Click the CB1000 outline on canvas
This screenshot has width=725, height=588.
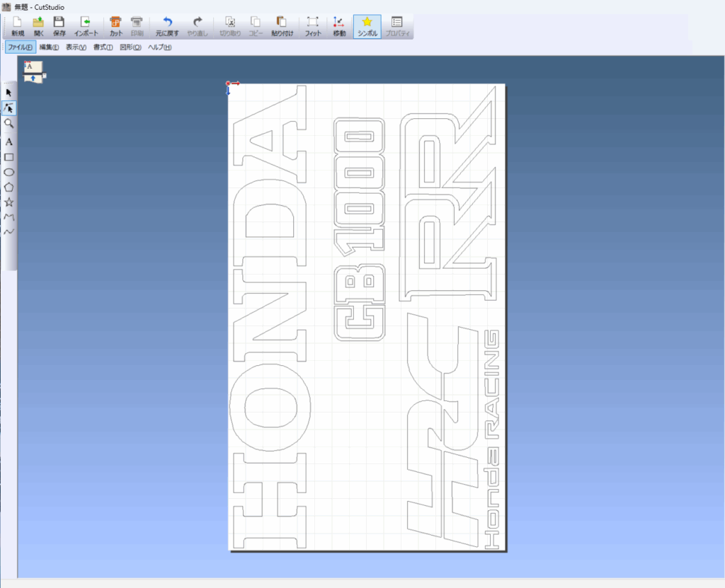tap(359, 229)
